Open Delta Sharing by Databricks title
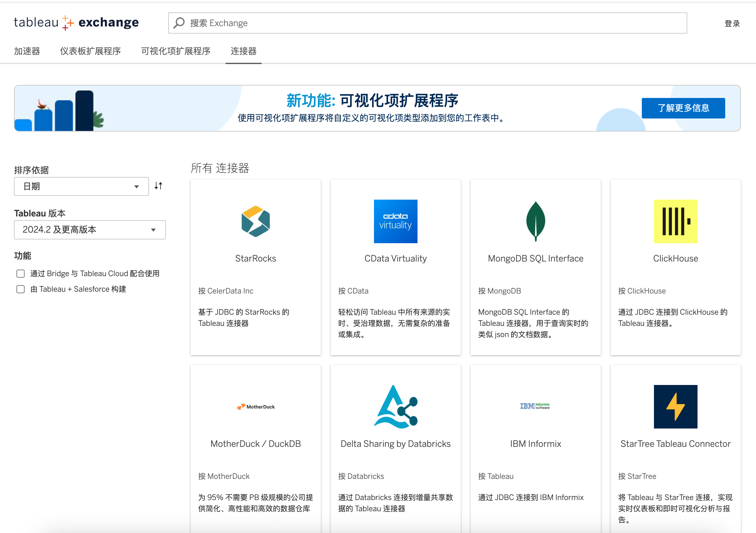Screen dimensions: 756x533 395,444
